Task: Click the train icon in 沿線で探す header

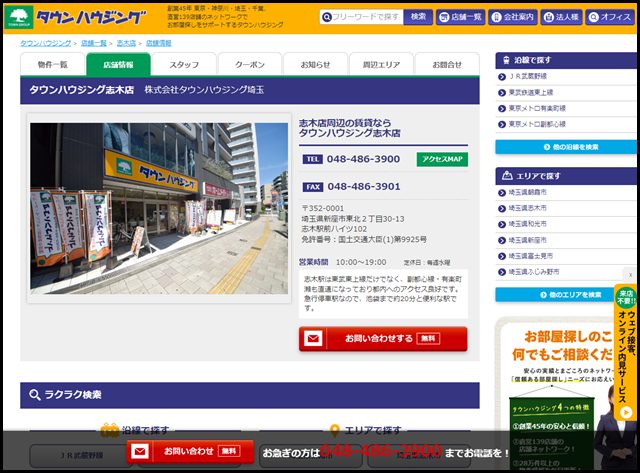Action: point(506,60)
